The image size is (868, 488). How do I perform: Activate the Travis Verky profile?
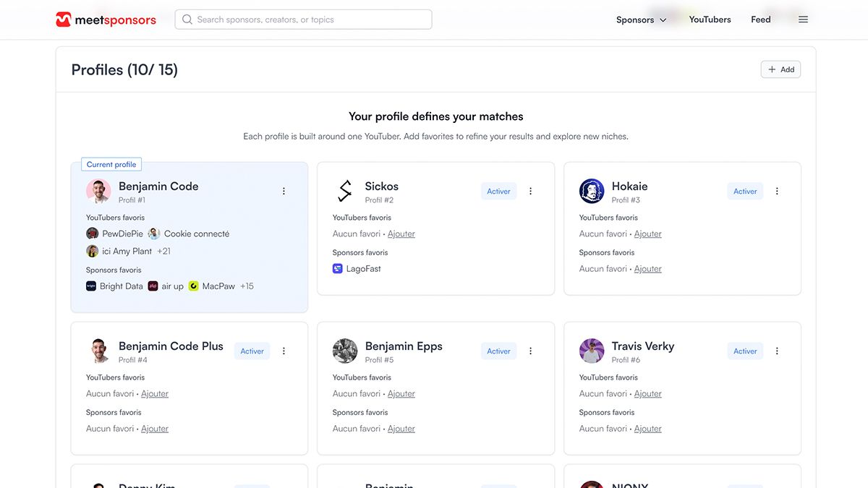745,351
